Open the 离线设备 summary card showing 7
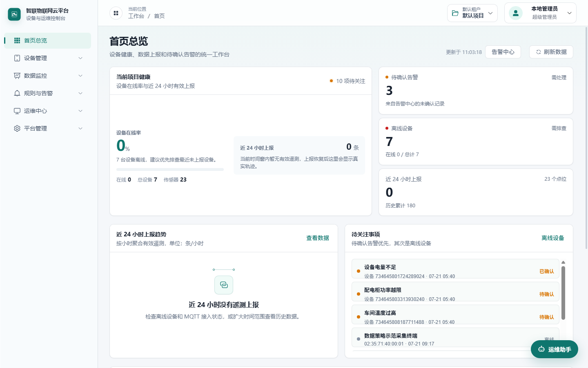 [476, 141]
